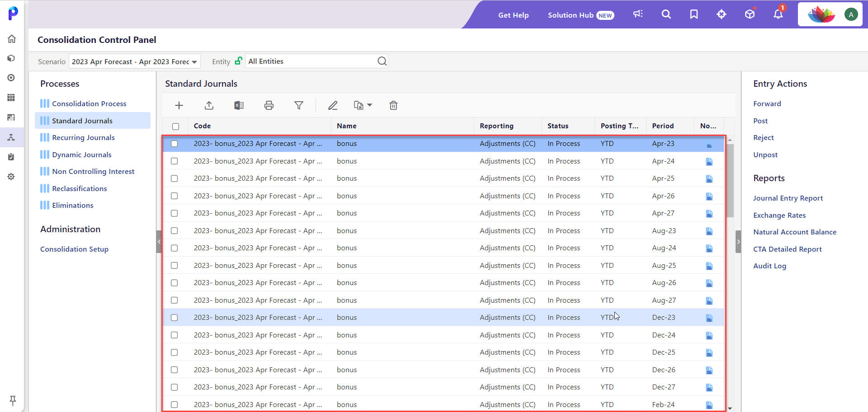868x412 pixels.
Task: Collapse the right Entry Actions panel handle
Action: point(738,242)
